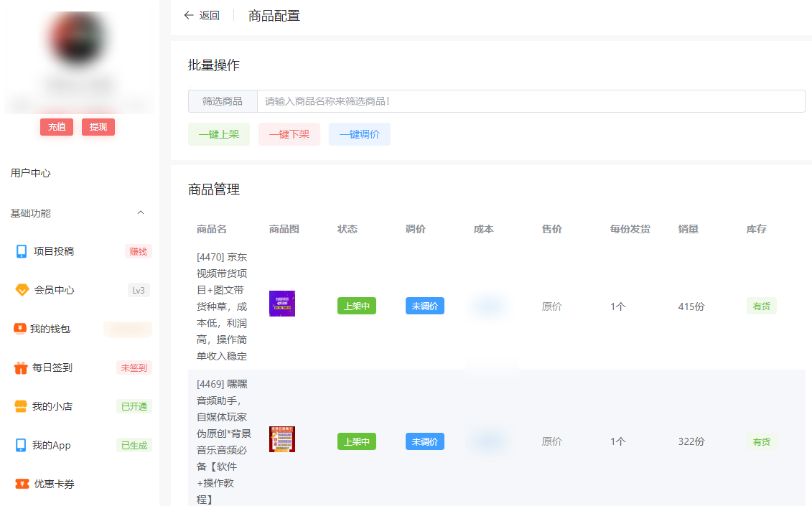Click the 充值 recharge button

[x=56, y=126]
